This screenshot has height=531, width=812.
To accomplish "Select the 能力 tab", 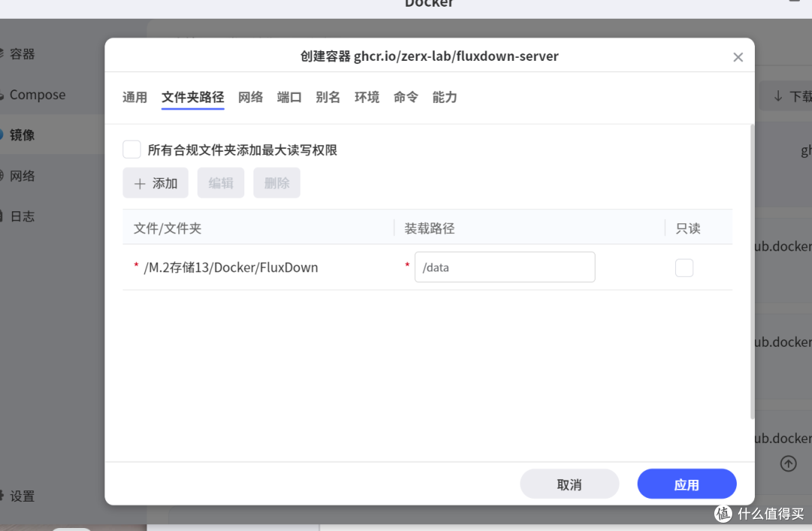I will point(444,97).
